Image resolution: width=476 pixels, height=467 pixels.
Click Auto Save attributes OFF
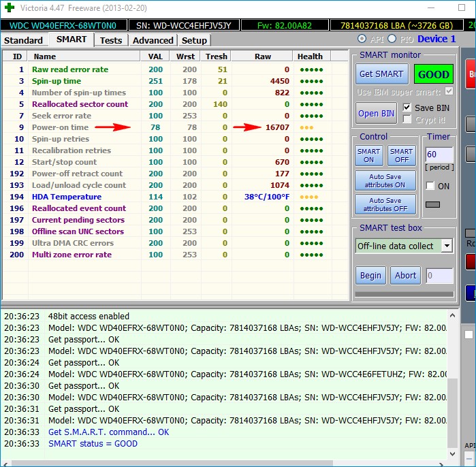[x=387, y=204]
